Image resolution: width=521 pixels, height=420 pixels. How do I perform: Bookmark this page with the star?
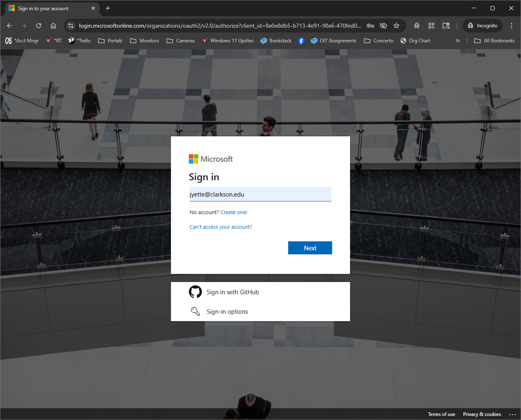396,26
